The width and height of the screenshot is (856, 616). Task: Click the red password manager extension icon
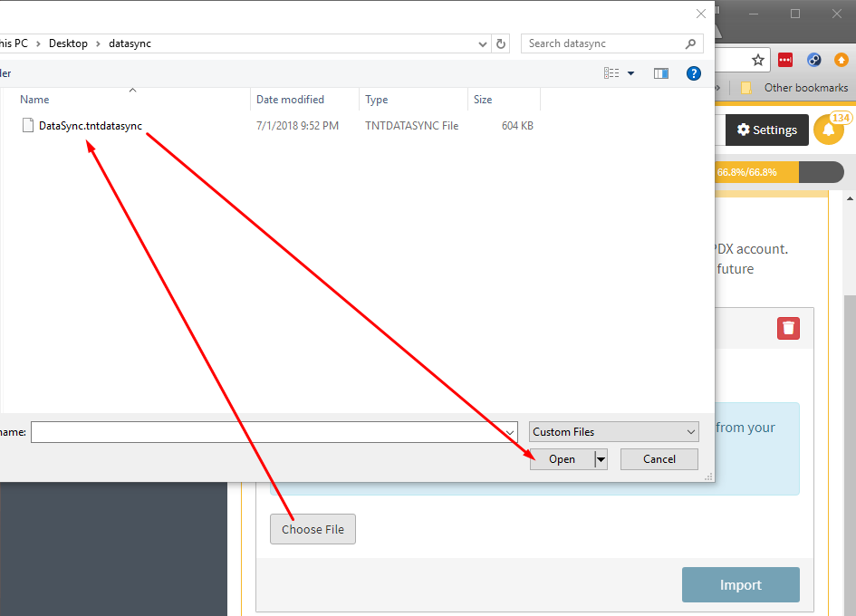(785, 61)
